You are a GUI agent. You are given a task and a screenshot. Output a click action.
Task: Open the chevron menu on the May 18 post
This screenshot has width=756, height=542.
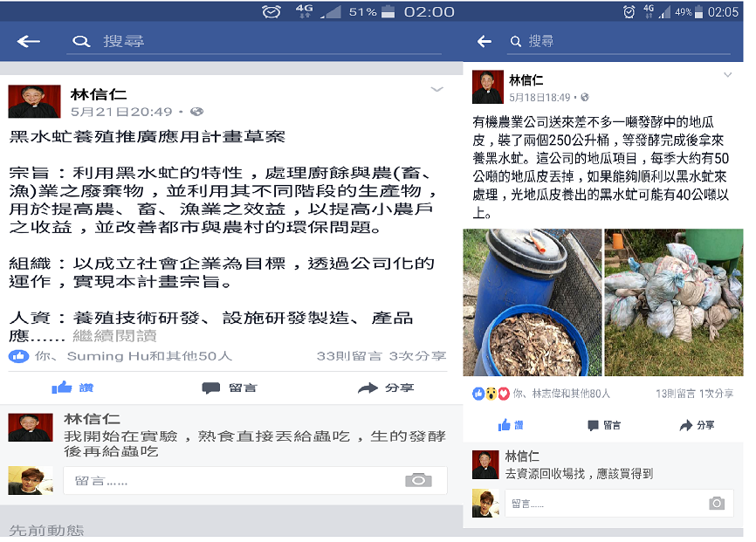click(727, 75)
